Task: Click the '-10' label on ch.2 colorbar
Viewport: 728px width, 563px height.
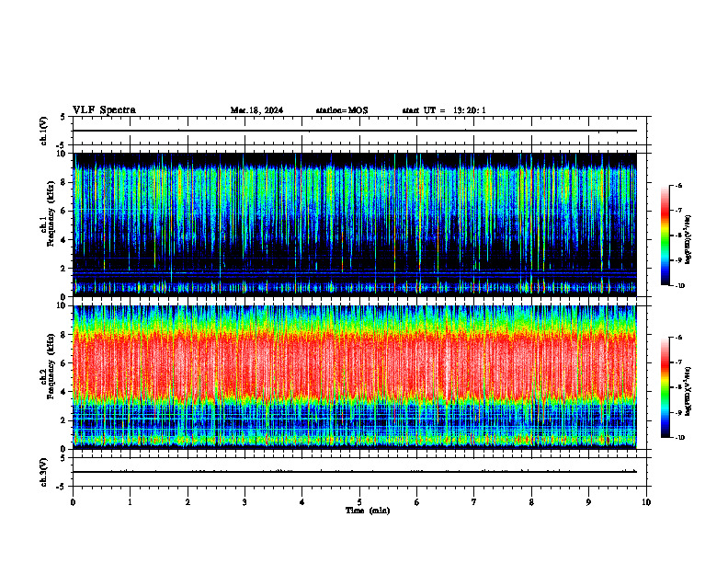Action: [679, 438]
